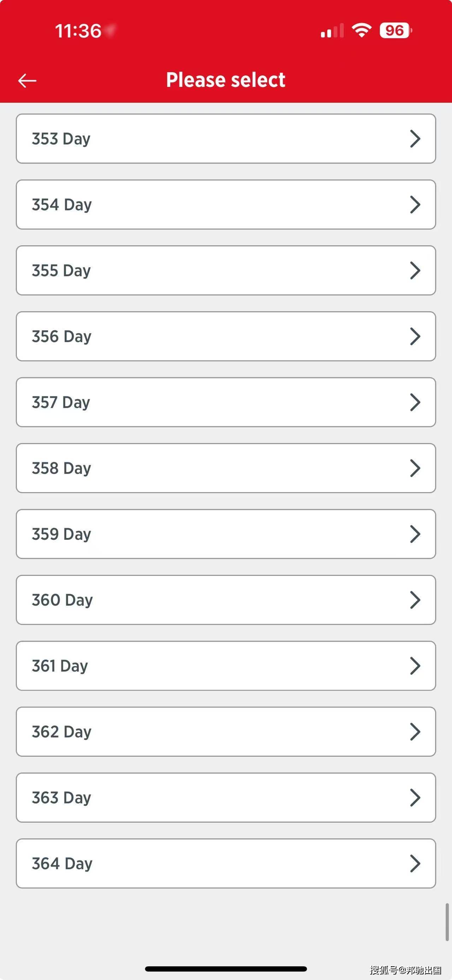
Task: Expand the 354 Day chevron
Action: click(415, 205)
